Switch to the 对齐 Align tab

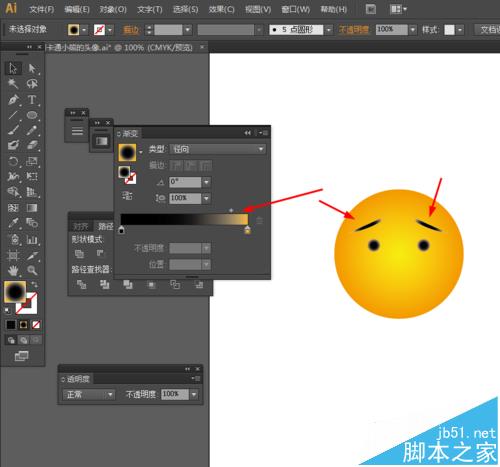coord(81,227)
